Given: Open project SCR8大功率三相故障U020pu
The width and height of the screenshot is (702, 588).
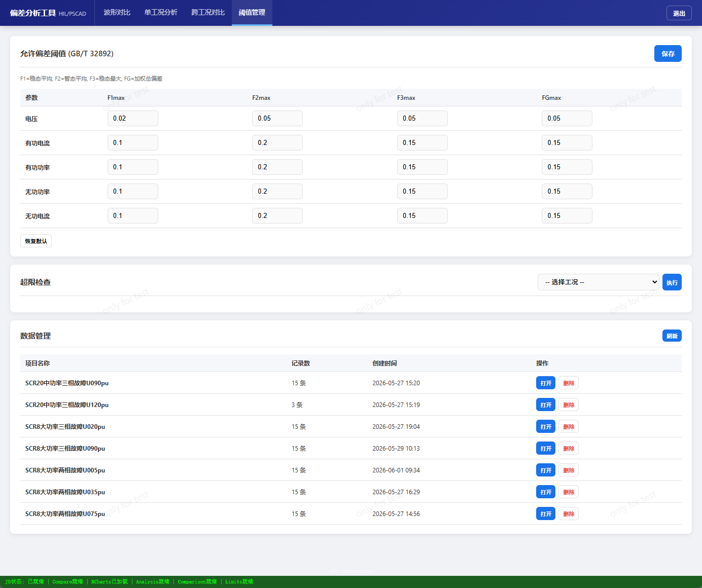Looking at the screenshot, I should pyautogui.click(x=546, y=426).
